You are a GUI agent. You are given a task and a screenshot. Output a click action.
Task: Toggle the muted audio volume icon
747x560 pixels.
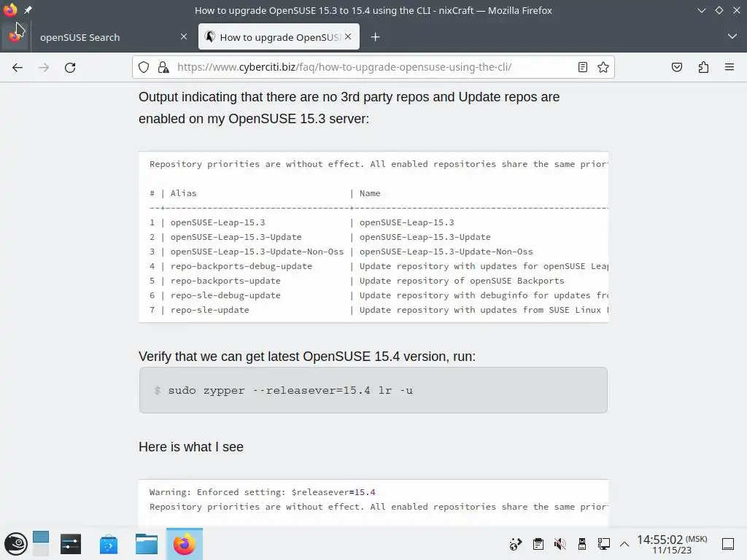[560, 544]
